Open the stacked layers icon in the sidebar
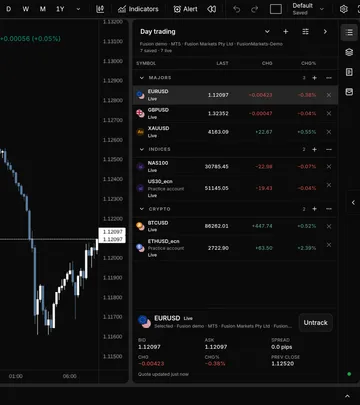This screenshot has width=360, height=405. [x=349, y=52]
